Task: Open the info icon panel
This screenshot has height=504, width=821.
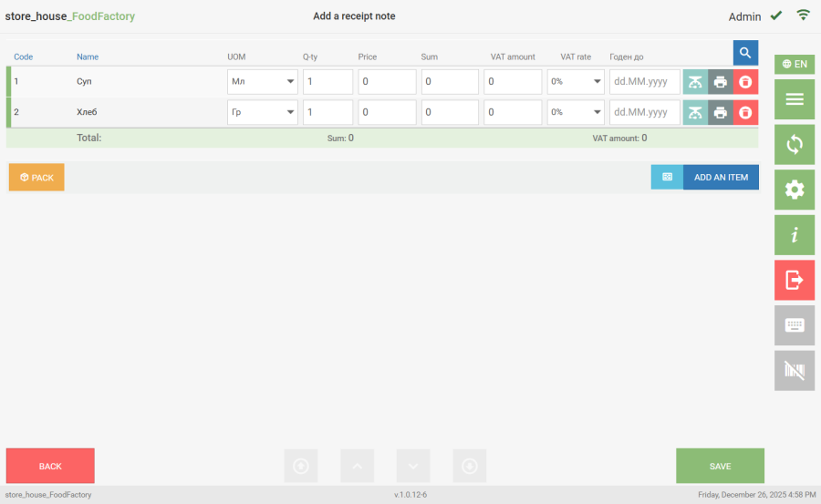Action: [x=794, y=235]
